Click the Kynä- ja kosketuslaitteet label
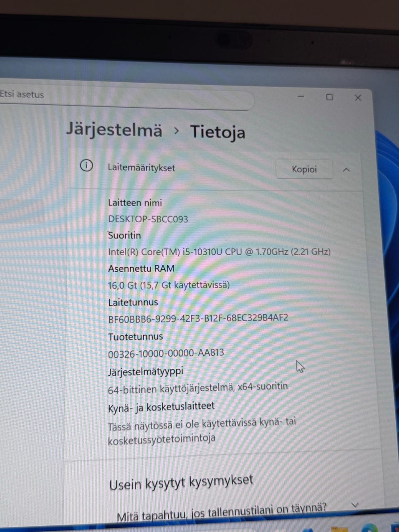This screenshot has height=532, width=399. 161,407
